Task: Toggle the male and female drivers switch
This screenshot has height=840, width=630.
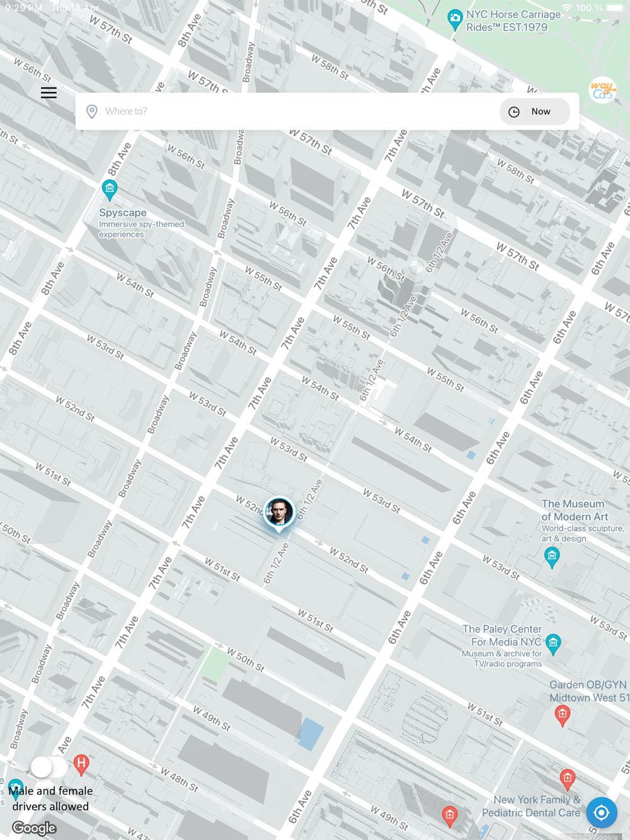Action: [x=49, y=766]
